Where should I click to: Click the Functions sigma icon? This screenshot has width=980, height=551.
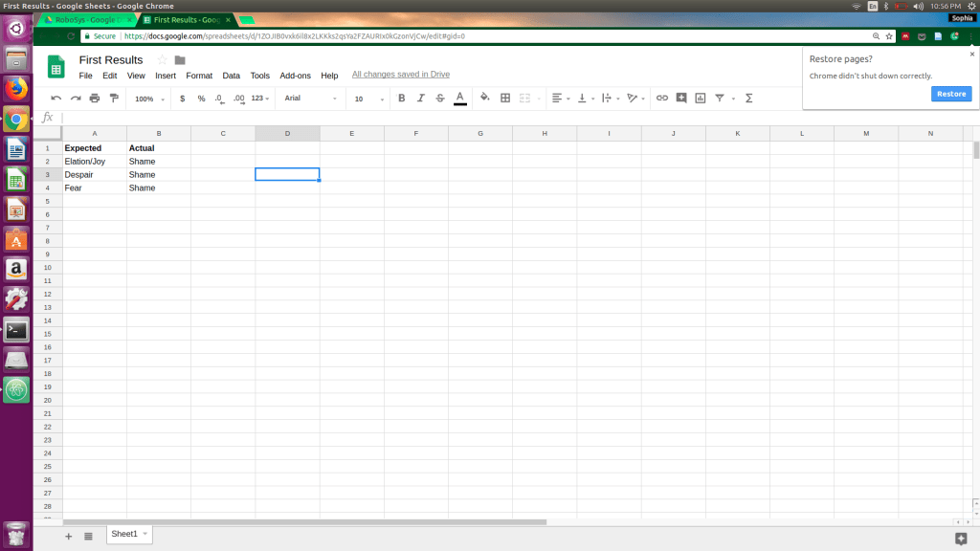[x=748, y=99]
